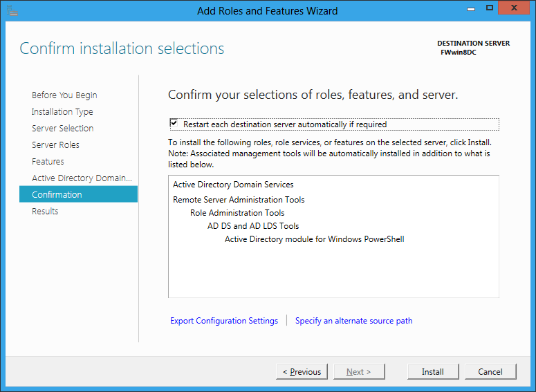Maximize the wizard window
Screen dimensions: 536x392
(490, 8)
